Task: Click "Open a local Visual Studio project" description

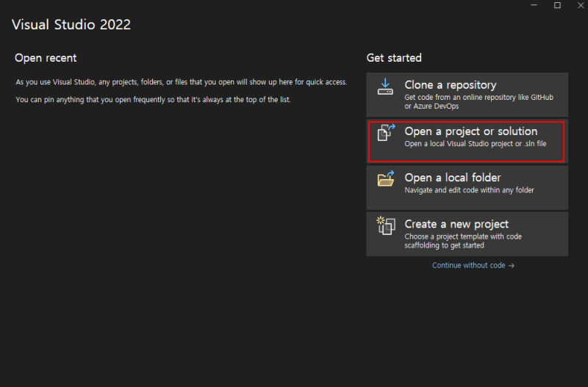Action: 475,144
